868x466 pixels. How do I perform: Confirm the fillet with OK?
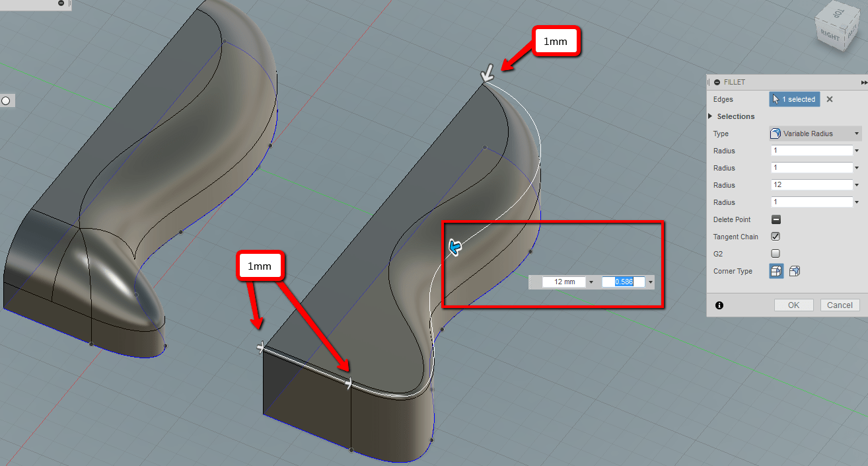point(793,305)
